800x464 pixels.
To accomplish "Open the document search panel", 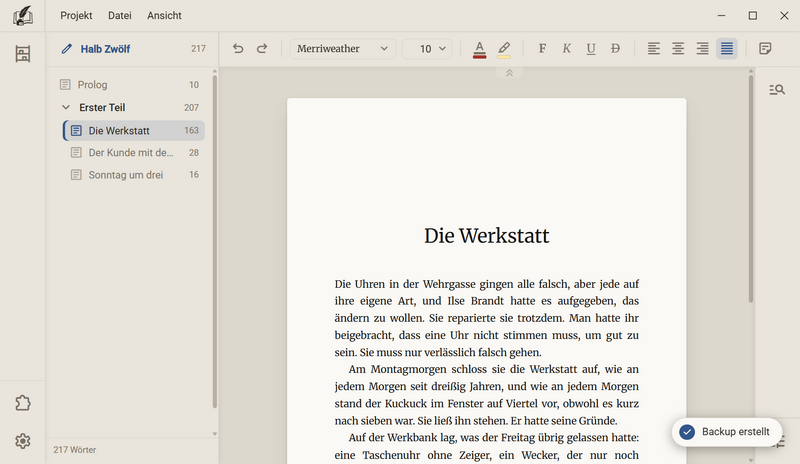I will point(777,90).
